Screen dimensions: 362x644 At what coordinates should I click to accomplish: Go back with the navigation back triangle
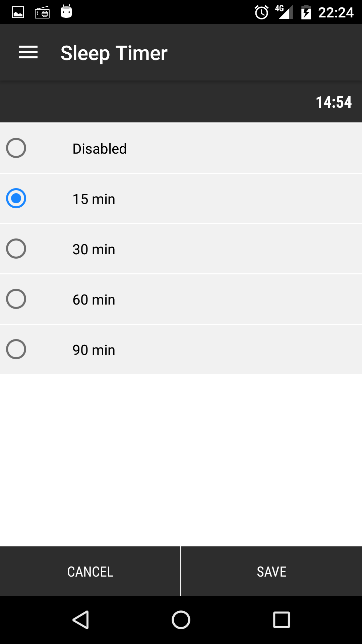[x=81, y=620]
